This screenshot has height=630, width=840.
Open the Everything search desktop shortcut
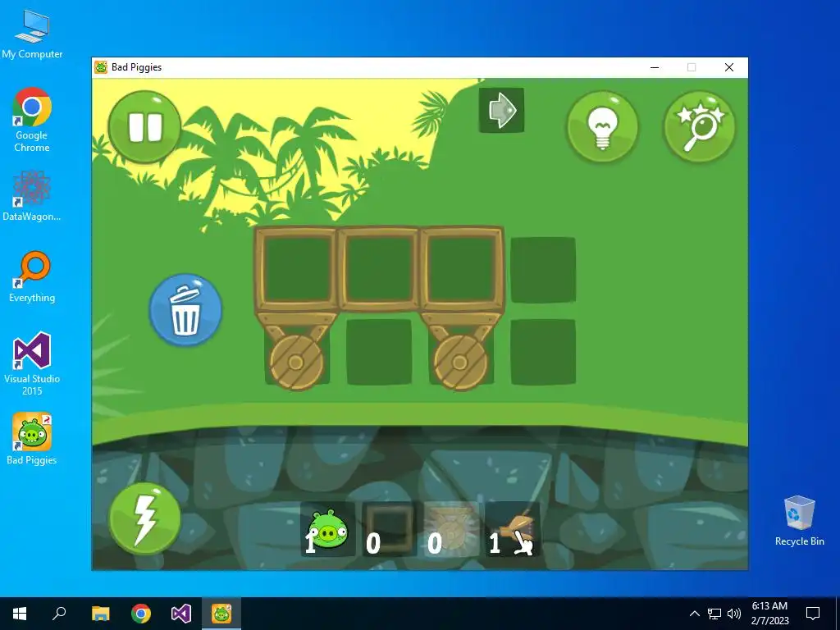pos(32,277)
